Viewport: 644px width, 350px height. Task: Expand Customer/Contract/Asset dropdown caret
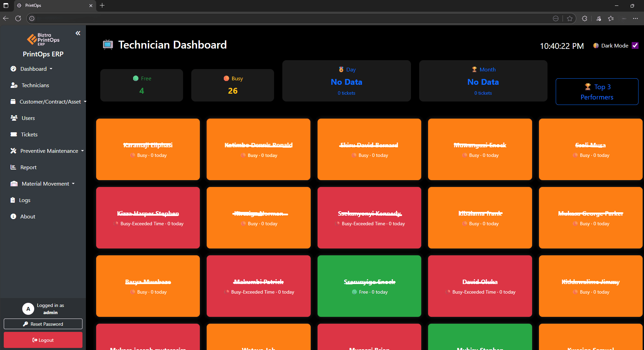(85, 102)
